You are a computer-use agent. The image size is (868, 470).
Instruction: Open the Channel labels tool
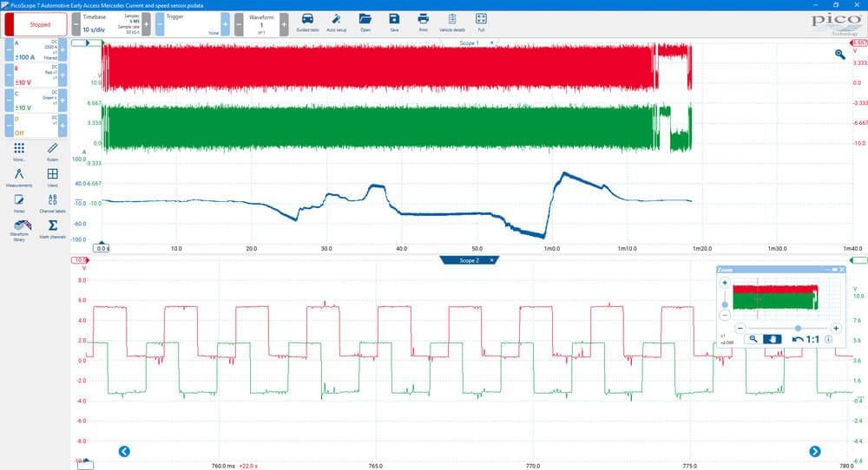(53, 203)
